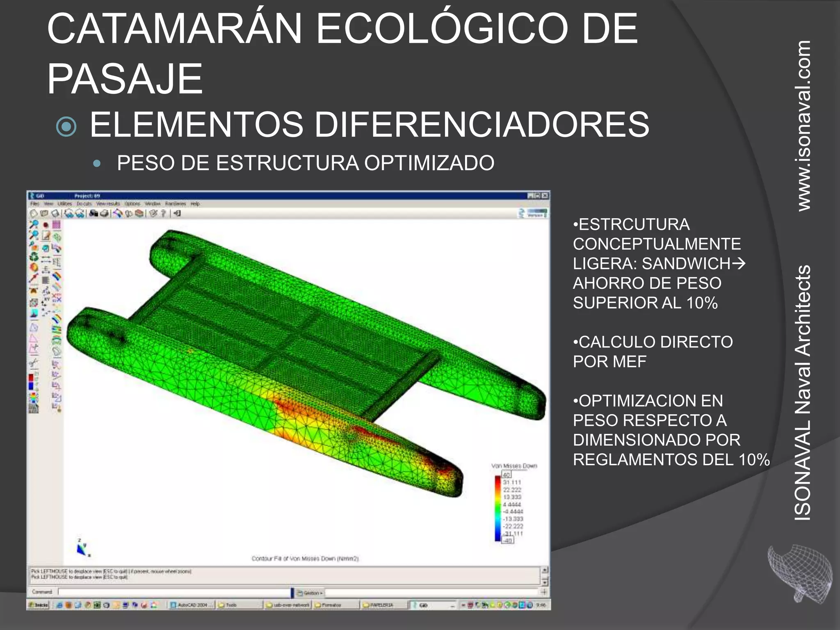Click inside the Command input field
Viewport: 840px width, 630px height.
point(174,592)
